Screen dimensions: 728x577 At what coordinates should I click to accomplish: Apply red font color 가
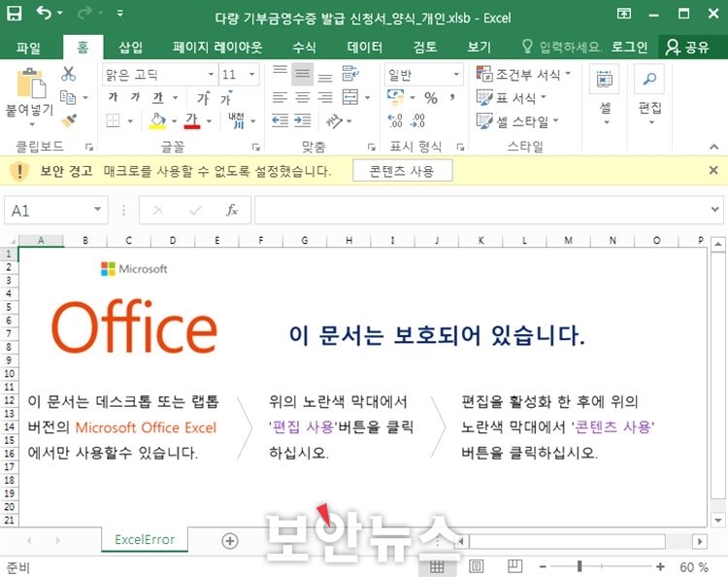pos(192,120)
